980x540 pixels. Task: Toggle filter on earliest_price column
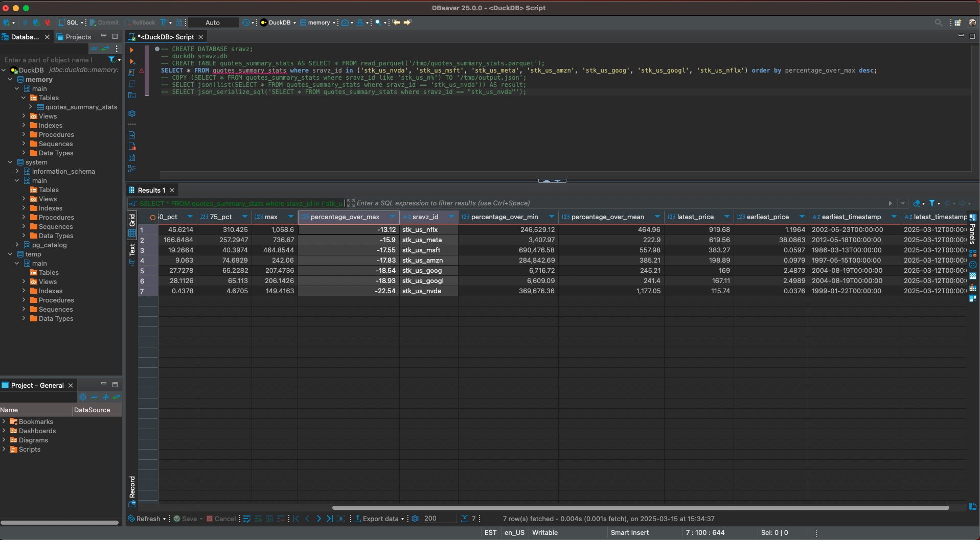click(802, 217)
